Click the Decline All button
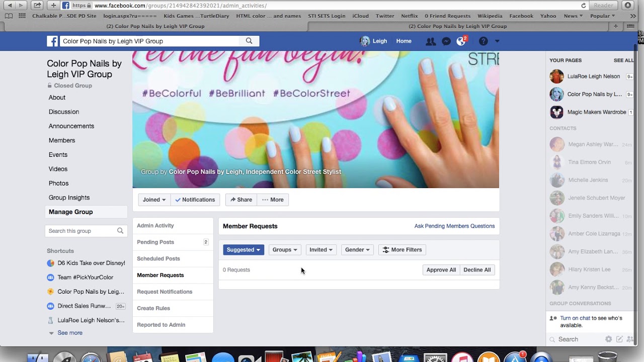 point(477,270)
